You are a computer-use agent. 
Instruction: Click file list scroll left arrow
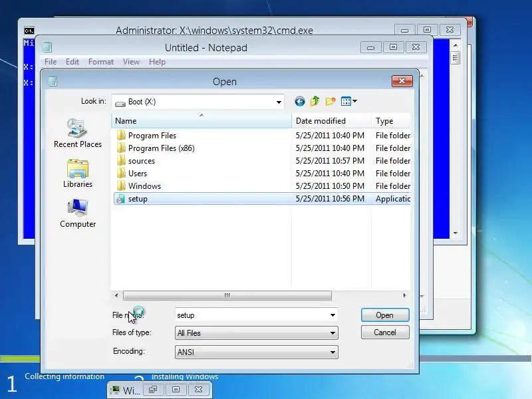[x=116, y=295]
